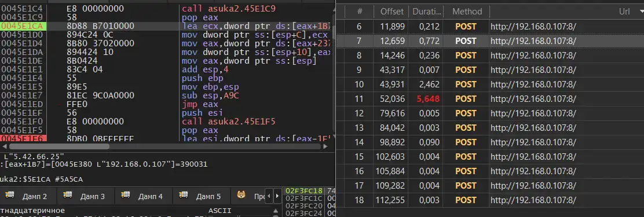Click the left arrow of the disassembly horizontal scrollbar
Viewport: 644px width, 217px height.
5,146
